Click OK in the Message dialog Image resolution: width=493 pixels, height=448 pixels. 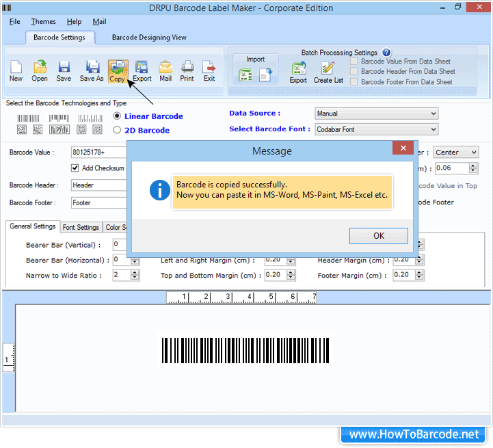coord(379,236)
